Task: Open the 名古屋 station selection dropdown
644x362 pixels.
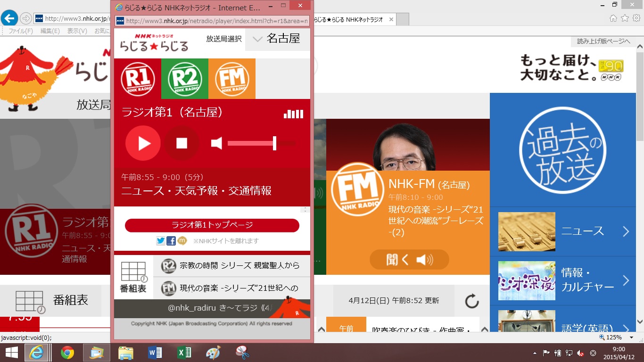Action: (x=278, y=39)
